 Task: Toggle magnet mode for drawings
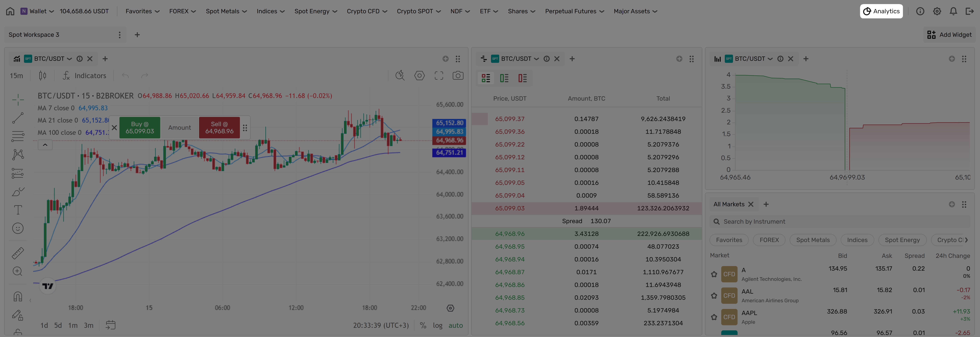pos(18,296)
